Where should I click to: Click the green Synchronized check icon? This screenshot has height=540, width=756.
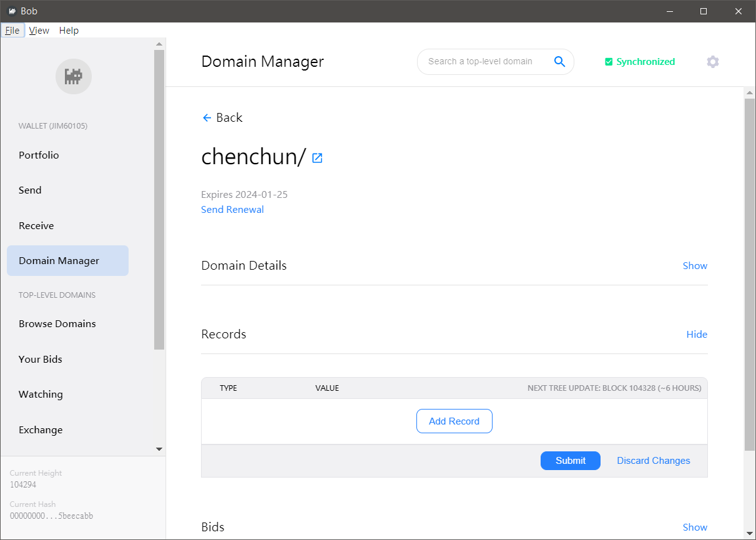[x=609, y=62]
